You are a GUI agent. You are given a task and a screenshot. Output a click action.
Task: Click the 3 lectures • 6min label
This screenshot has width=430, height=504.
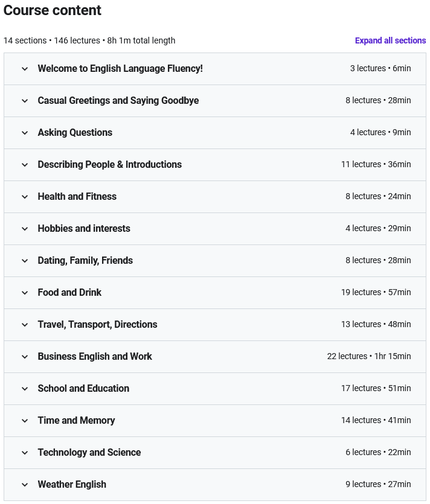380,68
